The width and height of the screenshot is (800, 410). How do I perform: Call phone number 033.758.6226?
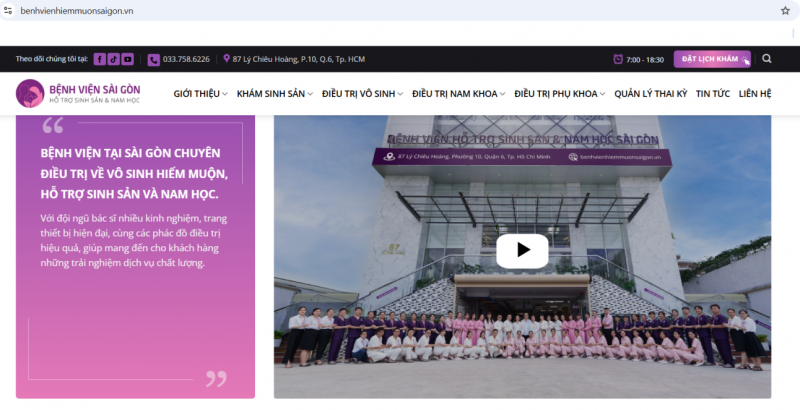(186, 59)
